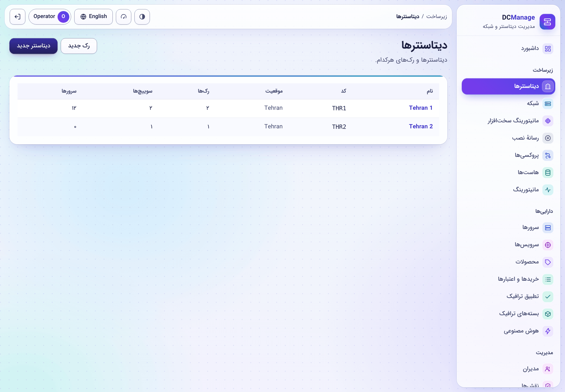Open سرورها in the sidebar assets section
This screenshot has width=565, height=392.
508,228
